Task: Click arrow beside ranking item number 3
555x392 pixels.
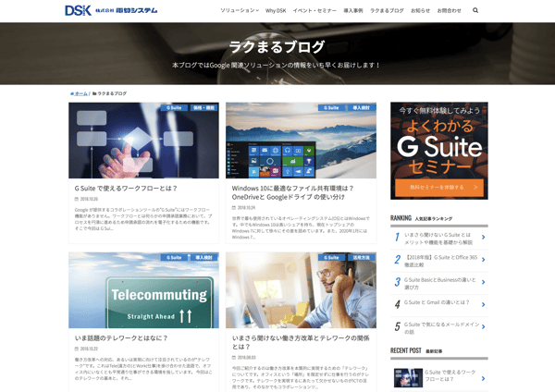Action: [483, 282]
